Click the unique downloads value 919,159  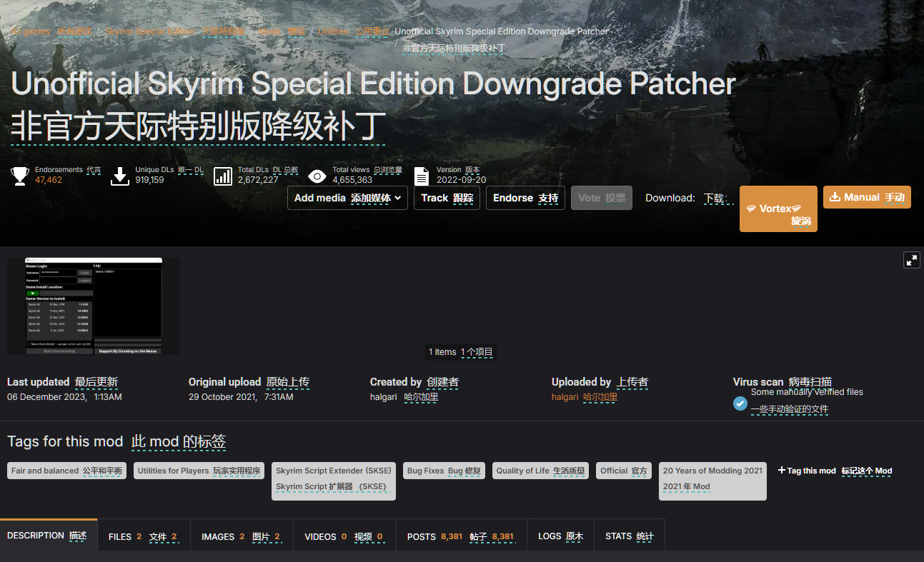[149, 180]
